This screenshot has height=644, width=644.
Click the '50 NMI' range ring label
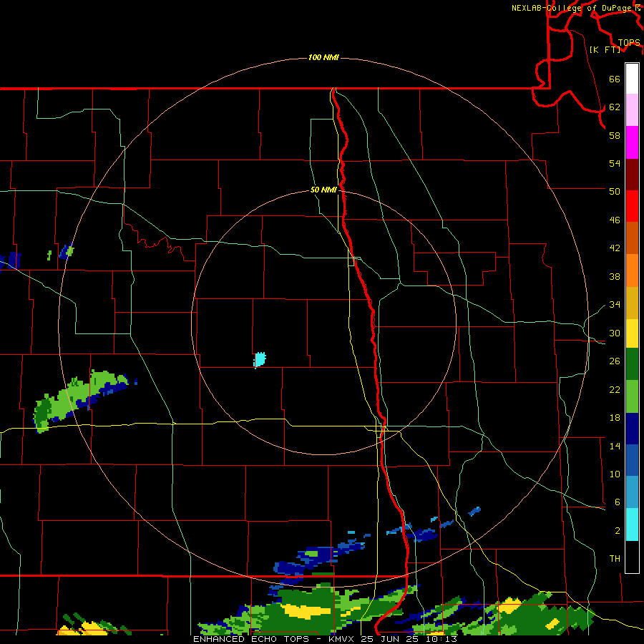323,190
